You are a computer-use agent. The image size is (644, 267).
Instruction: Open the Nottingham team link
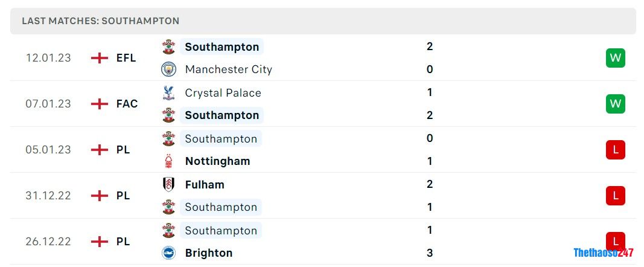point(217,161)
